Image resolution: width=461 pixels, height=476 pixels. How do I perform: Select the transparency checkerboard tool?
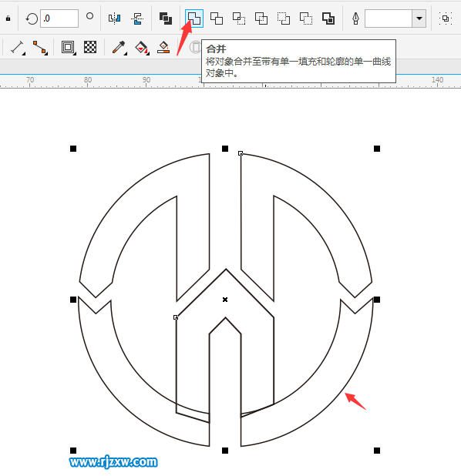coord(90,47)
